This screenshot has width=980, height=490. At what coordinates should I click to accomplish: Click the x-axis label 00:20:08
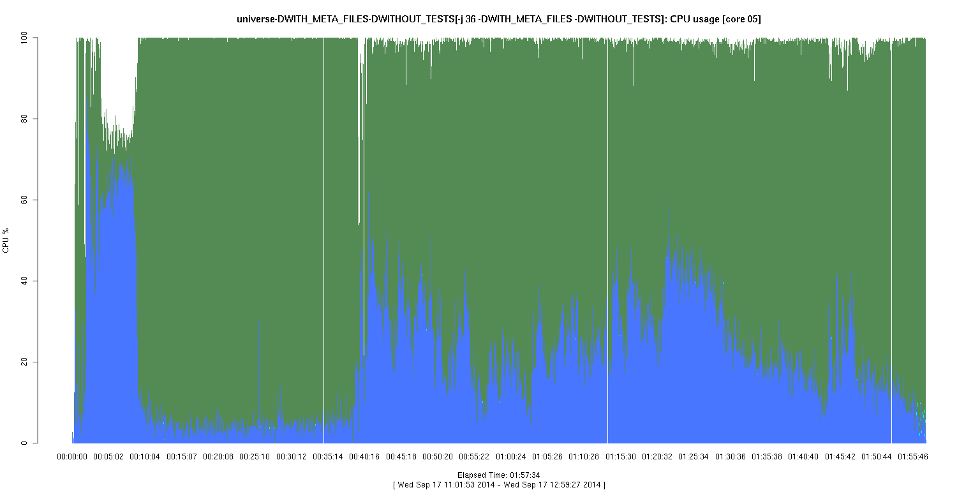[x=218, y=457]
